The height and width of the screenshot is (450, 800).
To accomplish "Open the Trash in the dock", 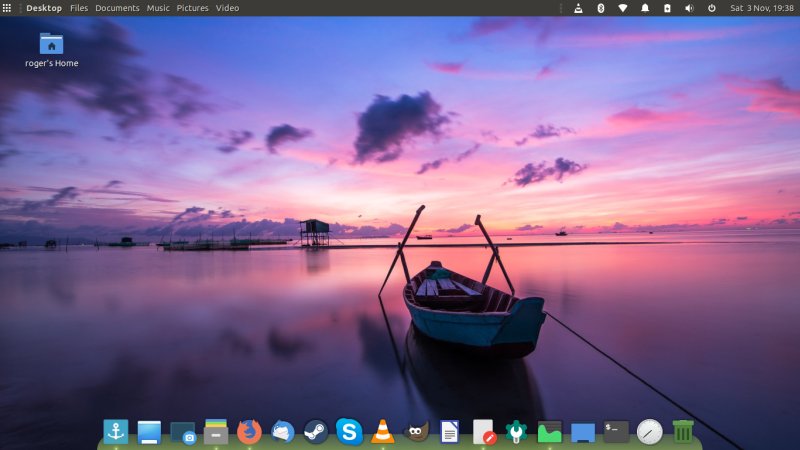I will coord(683,431).
